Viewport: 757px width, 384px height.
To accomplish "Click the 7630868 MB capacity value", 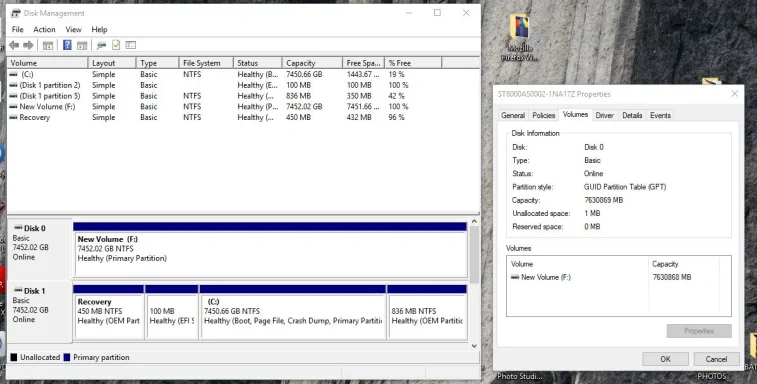I will click(x=672, y=277).
